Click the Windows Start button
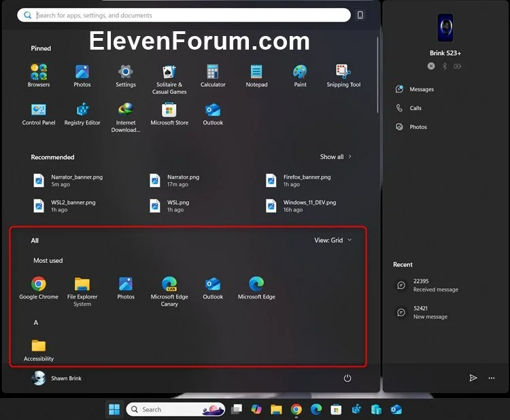 [114, 409]
